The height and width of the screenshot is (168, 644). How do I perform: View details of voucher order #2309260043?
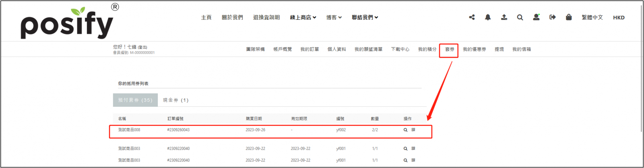405,130
